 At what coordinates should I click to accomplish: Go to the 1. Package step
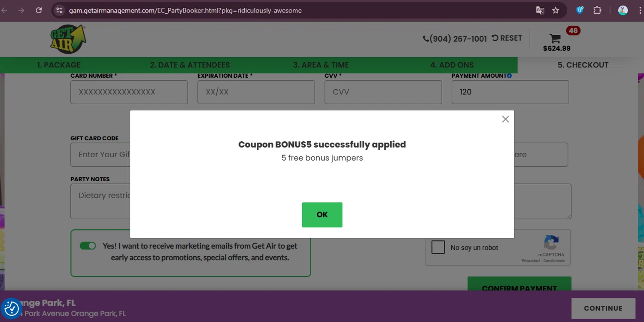pos(58,65)
